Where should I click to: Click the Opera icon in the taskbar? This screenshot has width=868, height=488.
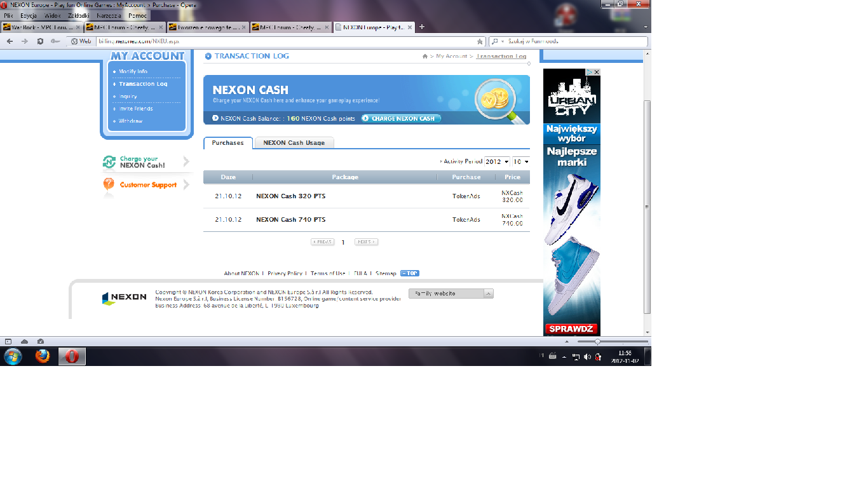point(72,356)
